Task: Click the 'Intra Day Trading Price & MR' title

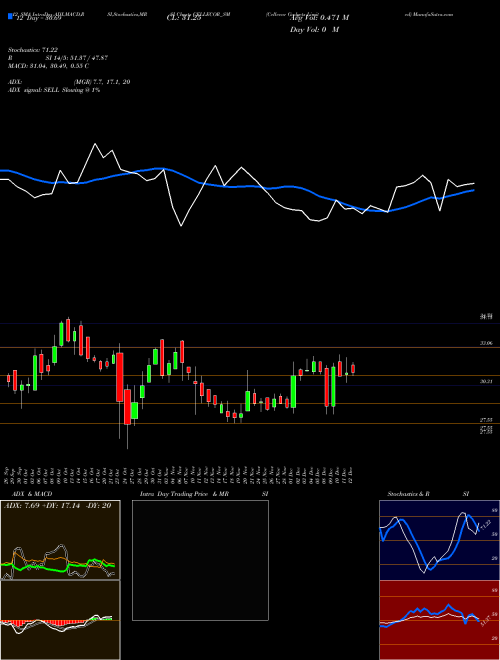Action: tap(185, 494)
